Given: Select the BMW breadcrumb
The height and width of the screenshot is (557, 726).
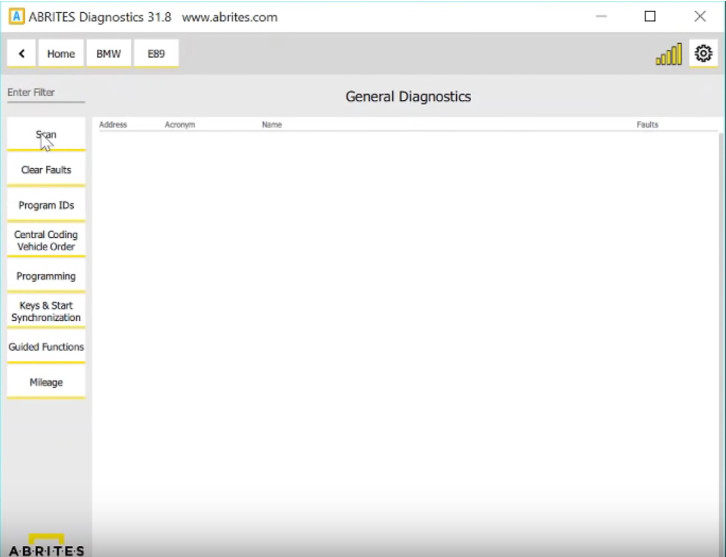Looking at the screenshot, I should pyautogui.click(x=108, y=53).
